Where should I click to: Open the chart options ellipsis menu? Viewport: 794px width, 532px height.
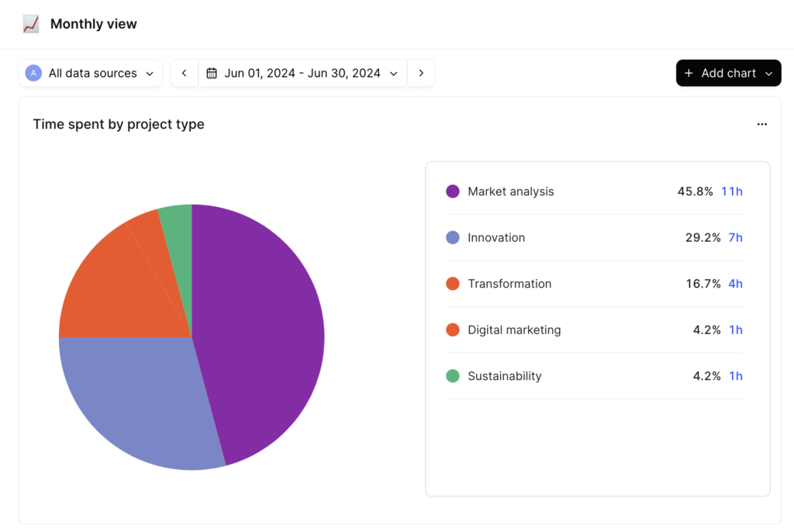pos(761,124)
